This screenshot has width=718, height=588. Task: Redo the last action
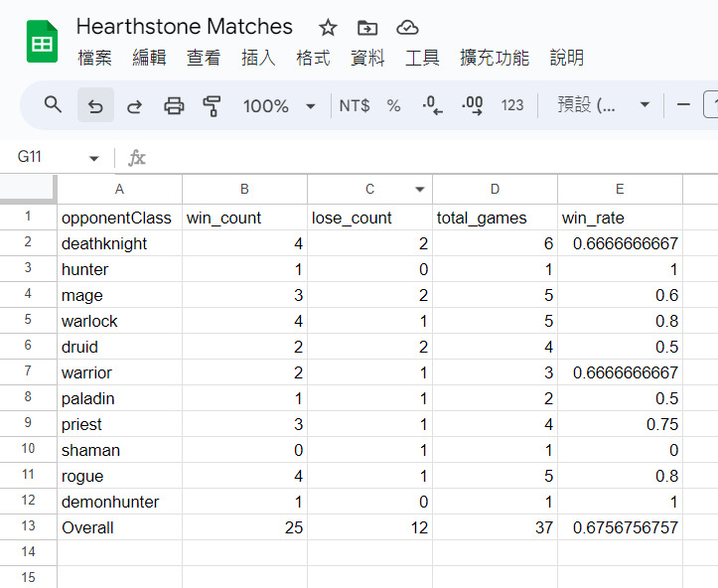point(135,106)
